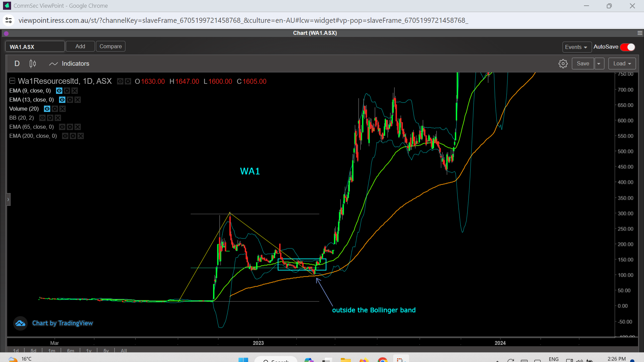Click the Save button
This screenshot has width=644, height=362.
(583, 64)
